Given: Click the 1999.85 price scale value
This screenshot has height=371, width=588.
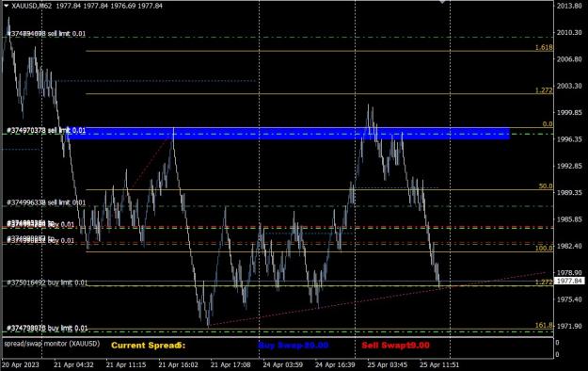Looking at the screenshot, I should (x=569, y=112).
